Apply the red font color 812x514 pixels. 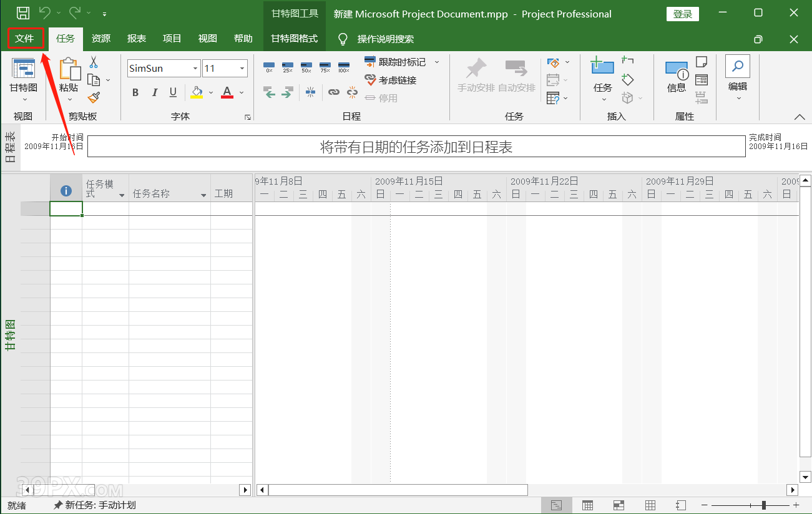click(x=227, y=92)
